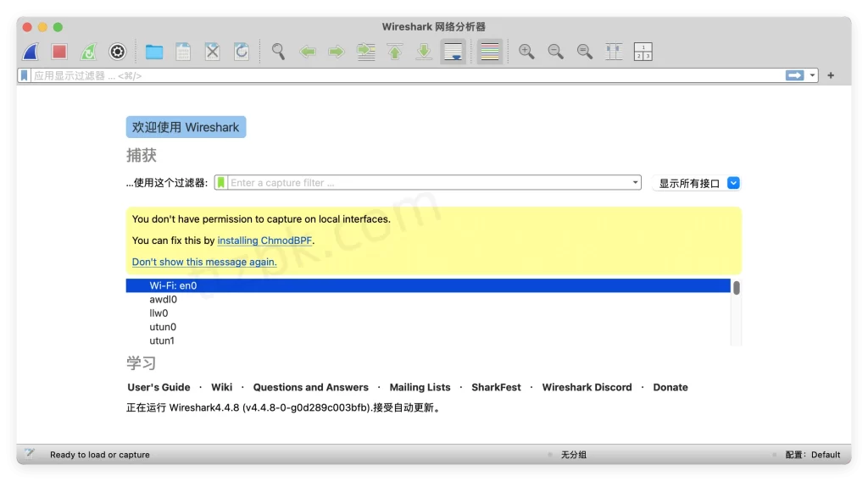The image size is (868, 481).
Task: Click the installing ChmodBPF link
Action: (x=264, y=240)
